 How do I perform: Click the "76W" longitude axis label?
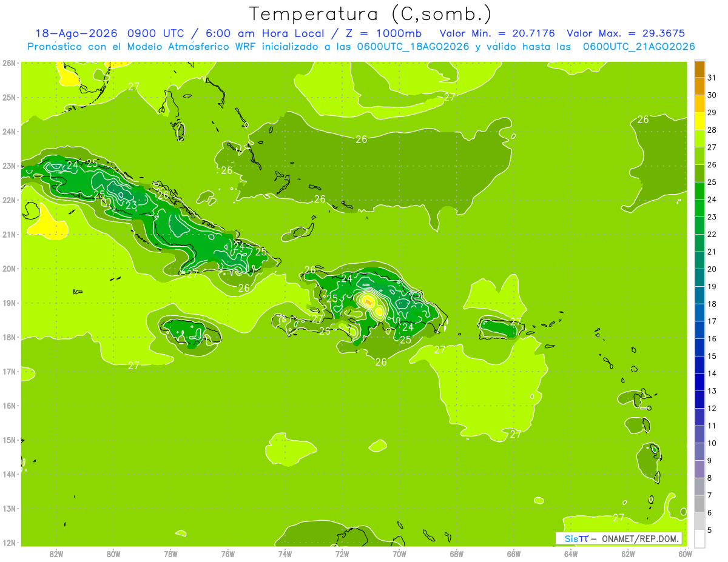point(228,554)
